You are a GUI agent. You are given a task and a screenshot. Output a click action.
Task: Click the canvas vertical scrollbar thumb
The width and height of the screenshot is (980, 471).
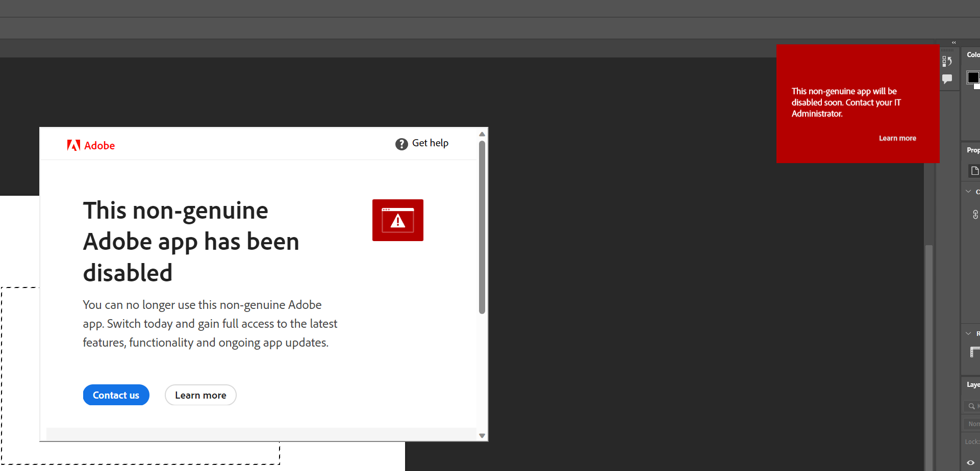[929, 358]
